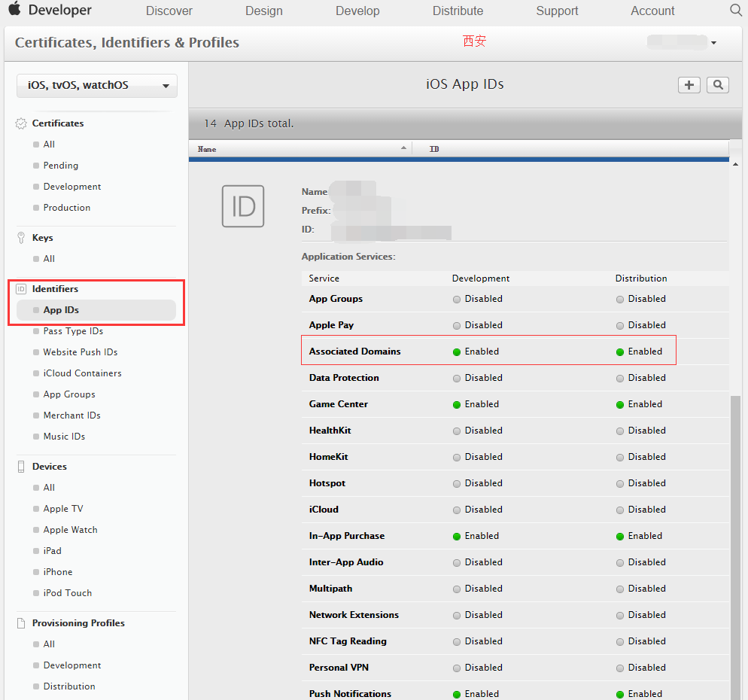The width and height of the screenshot is (748, 700).
Task: Go to the Account menu item
Action: (x=652, y=11)
